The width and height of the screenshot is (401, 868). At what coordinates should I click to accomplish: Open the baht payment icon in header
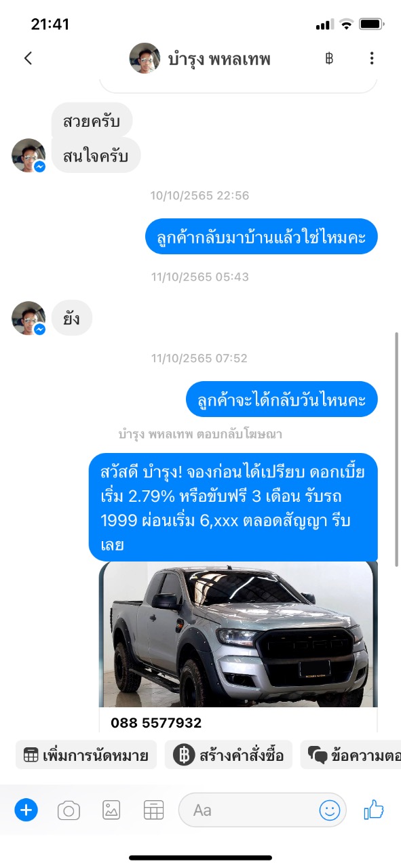click(329, 58)
